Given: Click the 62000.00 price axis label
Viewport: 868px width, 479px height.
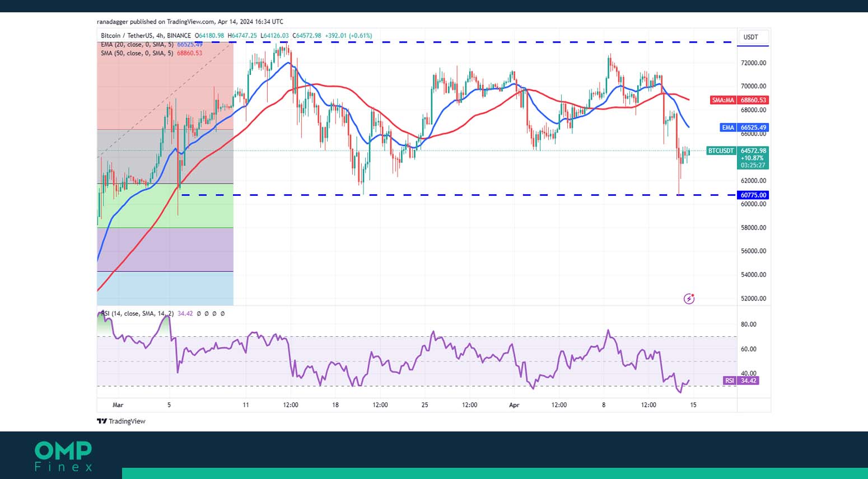Looking at the screenshot, I should point(753,181).
